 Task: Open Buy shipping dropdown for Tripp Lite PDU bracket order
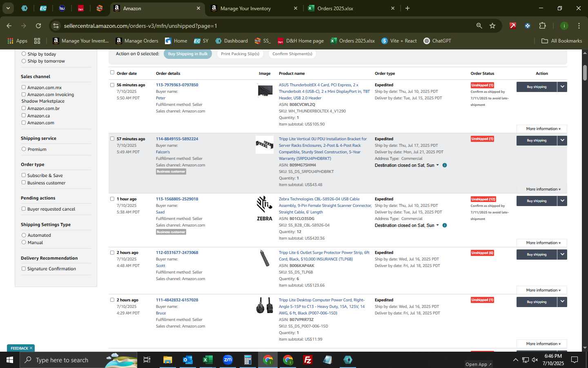click(x=562, y=140)
